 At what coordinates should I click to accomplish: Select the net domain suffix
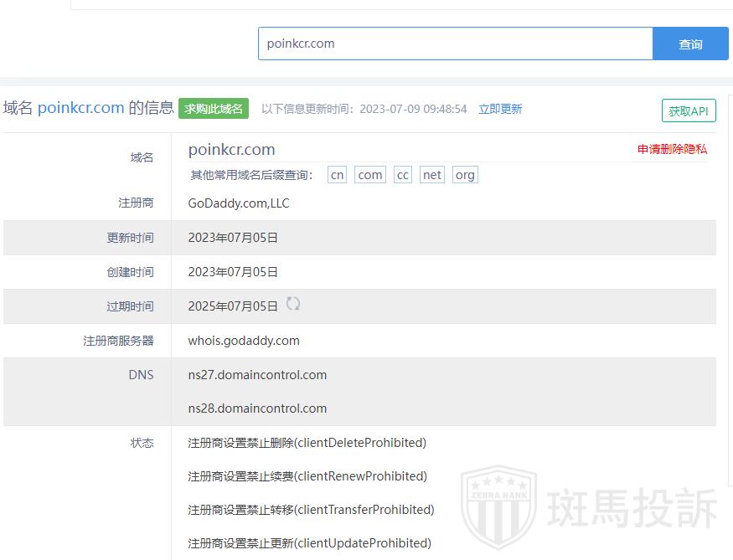[x=432, y=175]
